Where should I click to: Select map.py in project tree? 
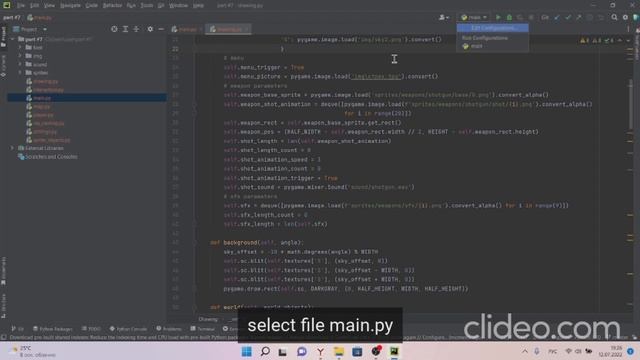[x=38, y=107]
